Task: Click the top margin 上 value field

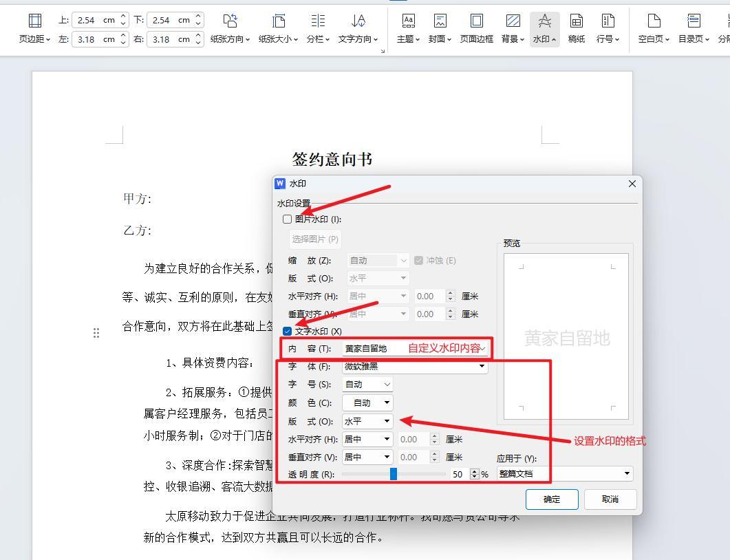Action: (x=96, y=20)
